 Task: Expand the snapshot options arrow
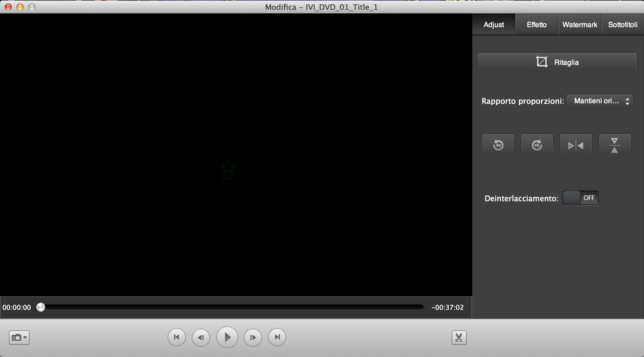click(25, 337)
